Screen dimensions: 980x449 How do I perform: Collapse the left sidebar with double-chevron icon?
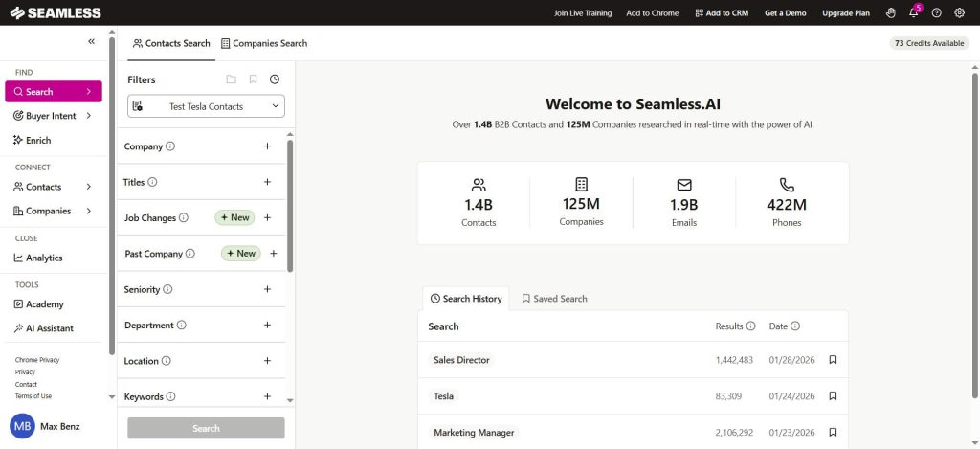[91, 41]
